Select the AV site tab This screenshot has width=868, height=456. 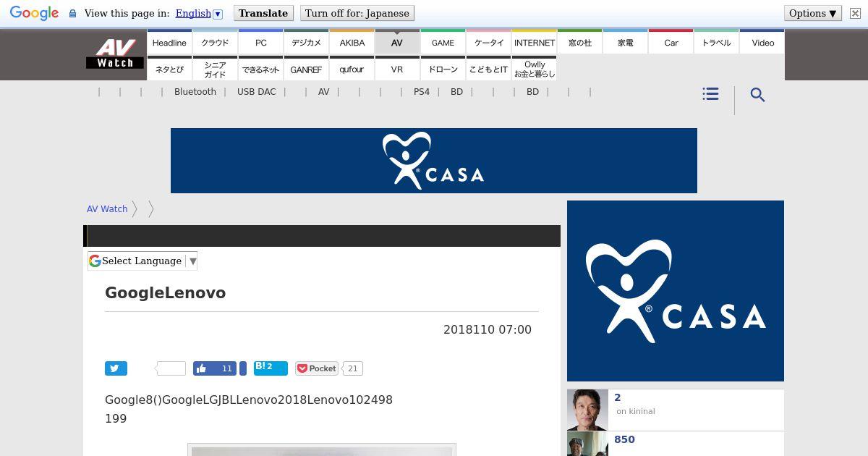pos(397,43)
